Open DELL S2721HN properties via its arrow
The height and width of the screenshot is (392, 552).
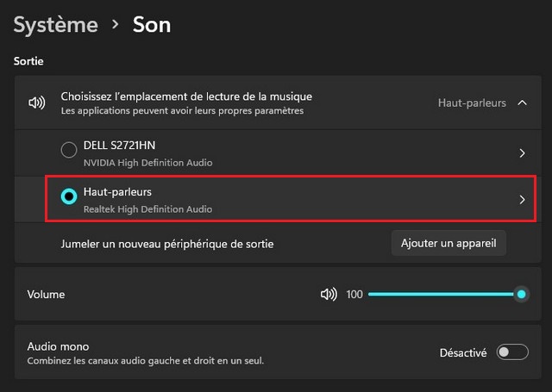point(522,152)
